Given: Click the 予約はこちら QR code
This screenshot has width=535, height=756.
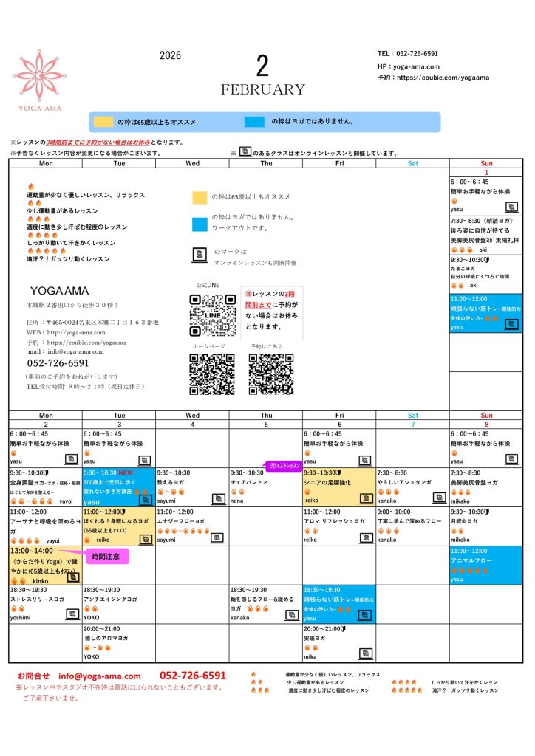Looking at the screenshot, I should click(272, 374).
